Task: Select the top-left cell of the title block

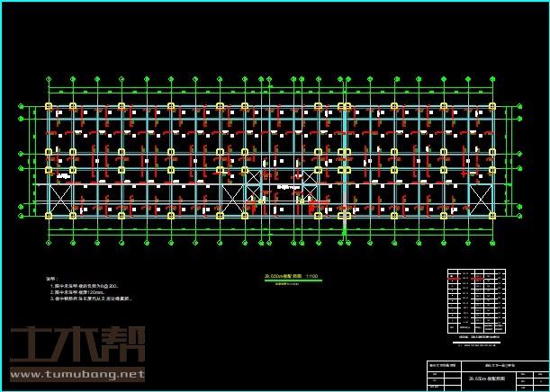Action: click(441, 366)
